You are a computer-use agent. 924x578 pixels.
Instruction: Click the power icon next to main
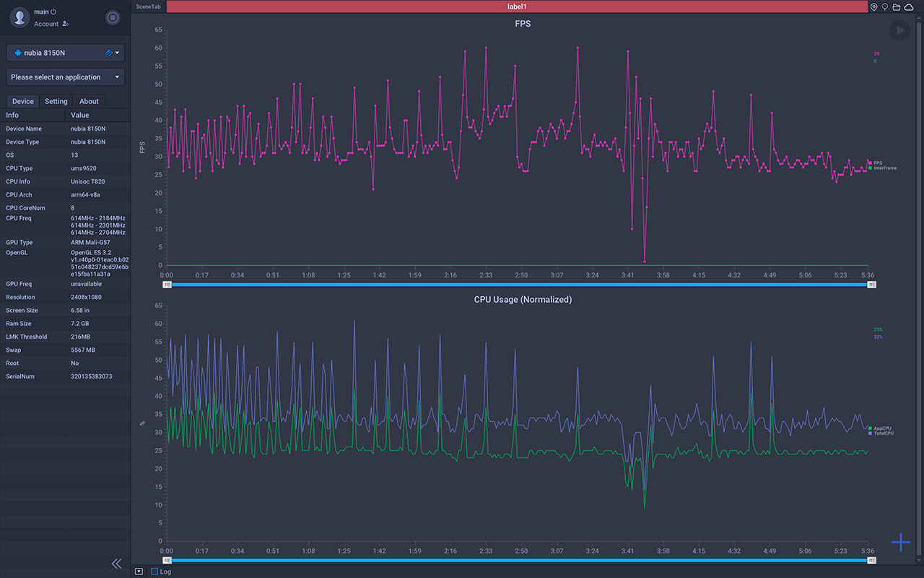54,12
